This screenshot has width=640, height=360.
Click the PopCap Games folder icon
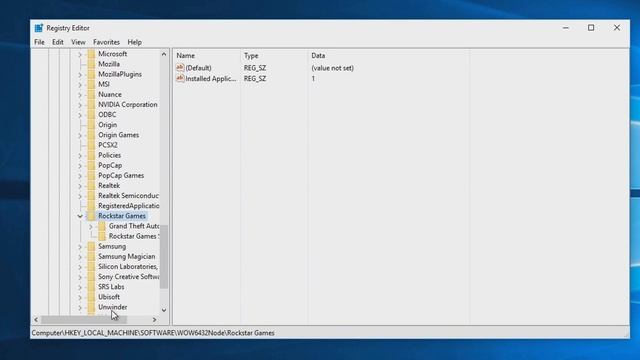91,176
